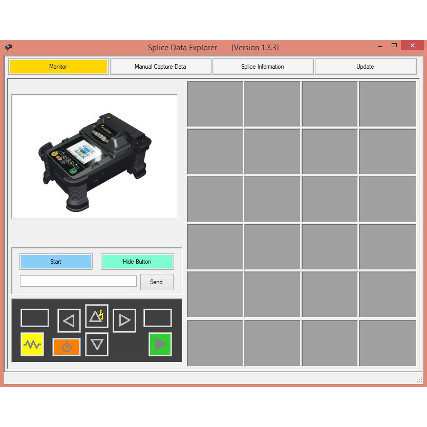Click the right arrow keypad button
The image size is (427, 427).
pos(124,321)
